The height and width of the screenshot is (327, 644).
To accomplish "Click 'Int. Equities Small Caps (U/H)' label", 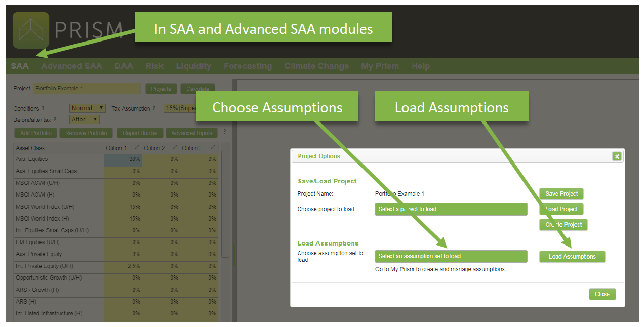I will pos(52,231).
